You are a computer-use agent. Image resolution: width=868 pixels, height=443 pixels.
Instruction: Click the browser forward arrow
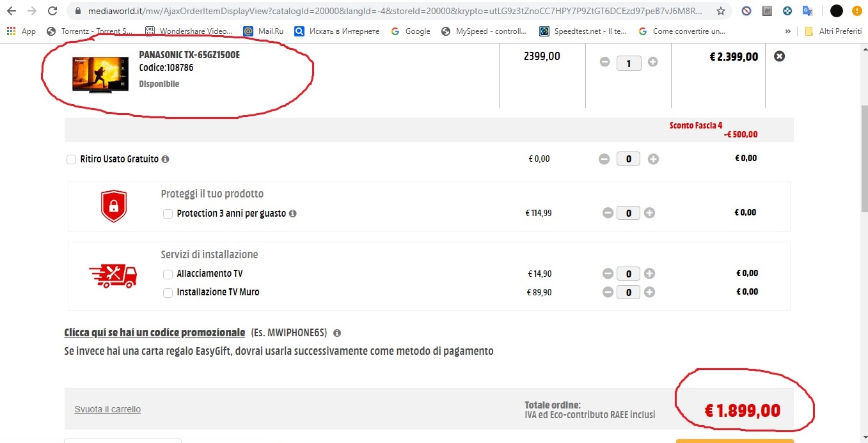point(32,11)
